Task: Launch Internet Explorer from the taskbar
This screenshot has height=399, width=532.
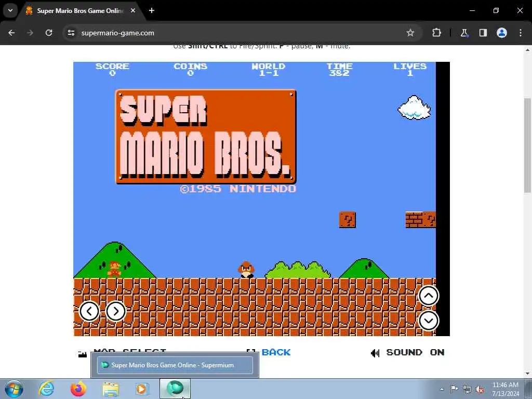Action: 46,389
